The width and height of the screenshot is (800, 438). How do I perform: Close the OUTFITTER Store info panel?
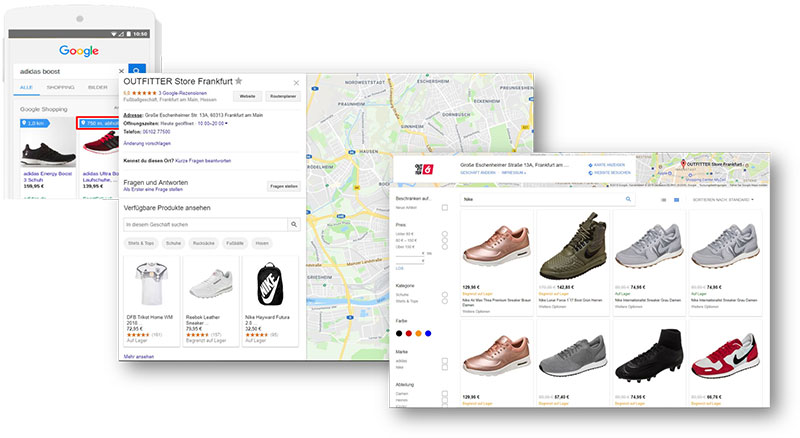tap(296, 83)
